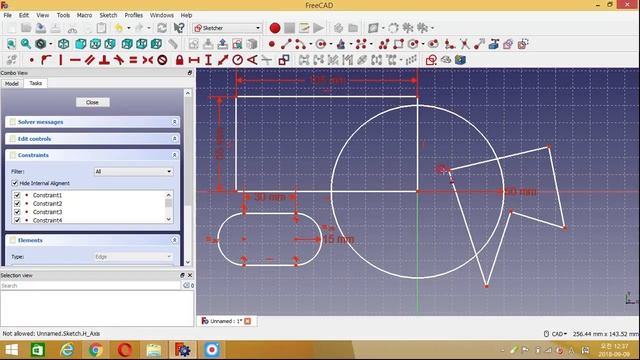Viewport: 640px width, 360px height.
Task: Select the Trim edge tool
Action: (464, 44)
